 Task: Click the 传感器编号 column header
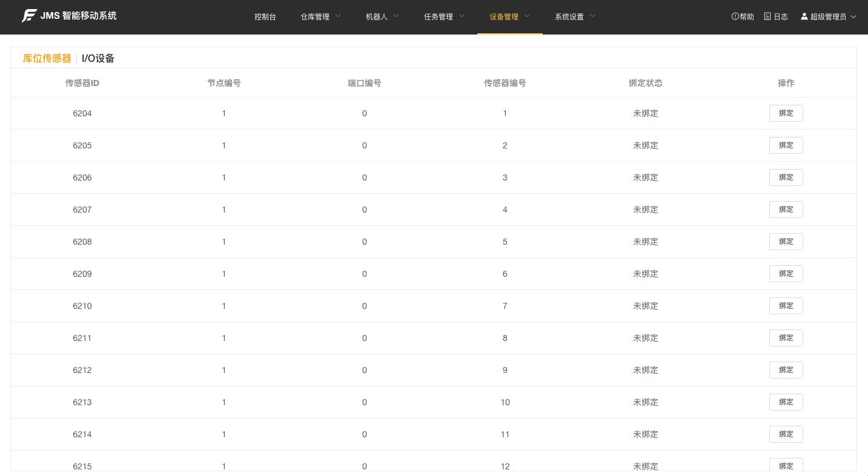(505, 83)
